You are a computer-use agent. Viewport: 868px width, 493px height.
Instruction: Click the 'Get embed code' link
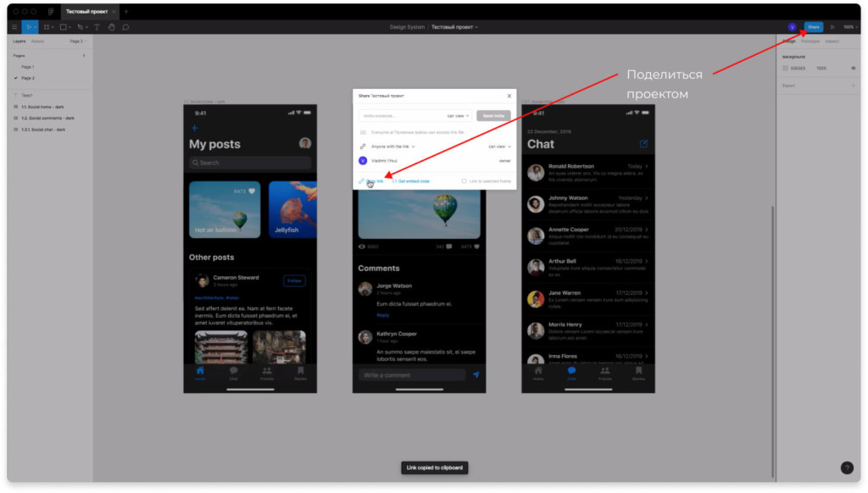[x=413, y=180]
